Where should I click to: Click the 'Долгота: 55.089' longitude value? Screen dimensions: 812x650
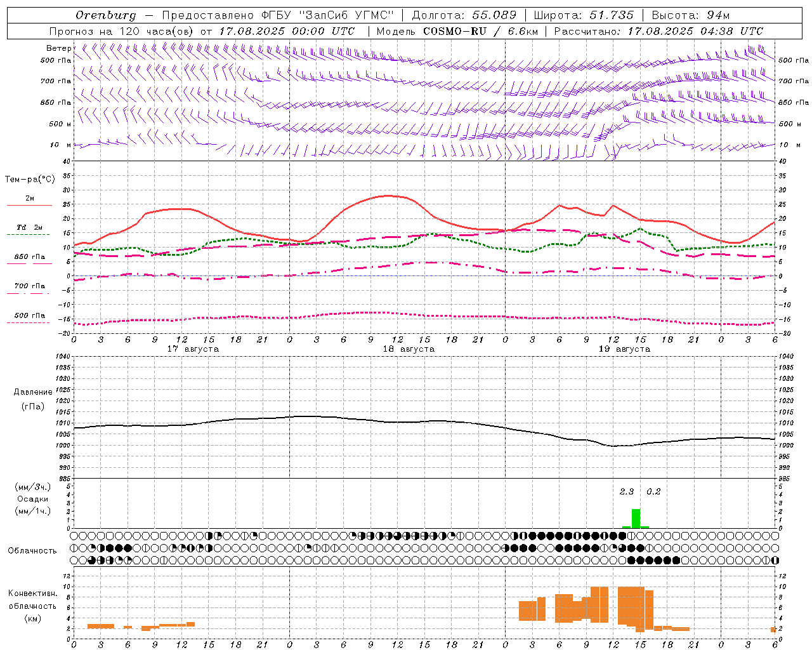coord(464,15)
